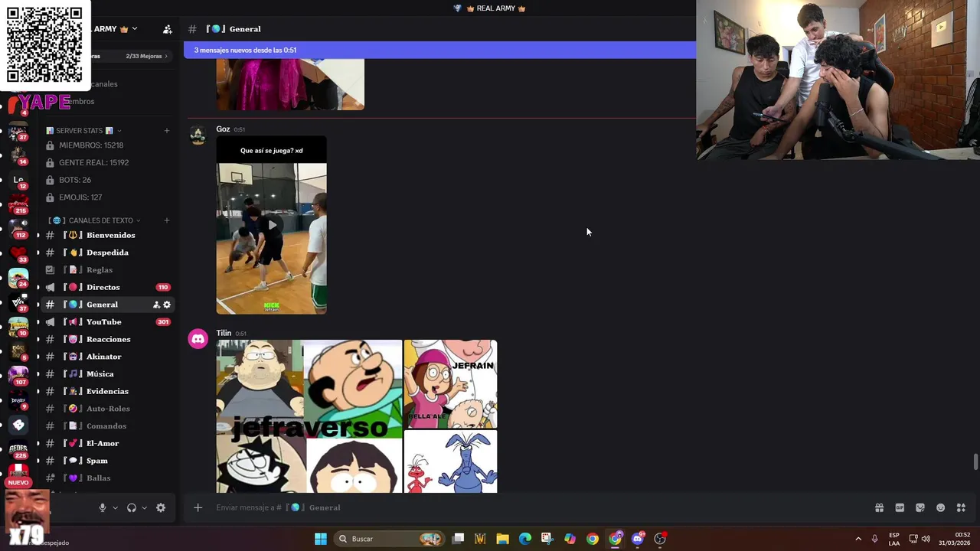Open the Reglas channel
The image size is (980, 551).
106,270
